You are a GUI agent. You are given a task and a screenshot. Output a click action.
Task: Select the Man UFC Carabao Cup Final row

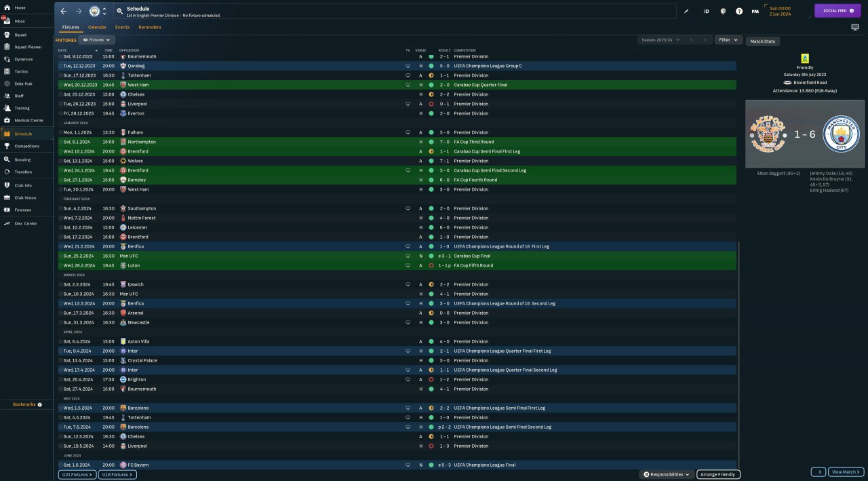pos(397,256)
